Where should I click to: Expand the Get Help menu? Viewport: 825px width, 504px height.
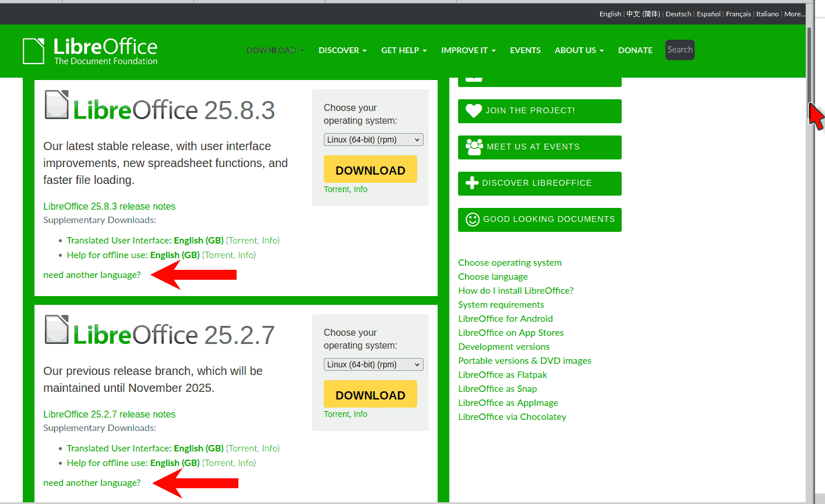click(x=404, y=50)
